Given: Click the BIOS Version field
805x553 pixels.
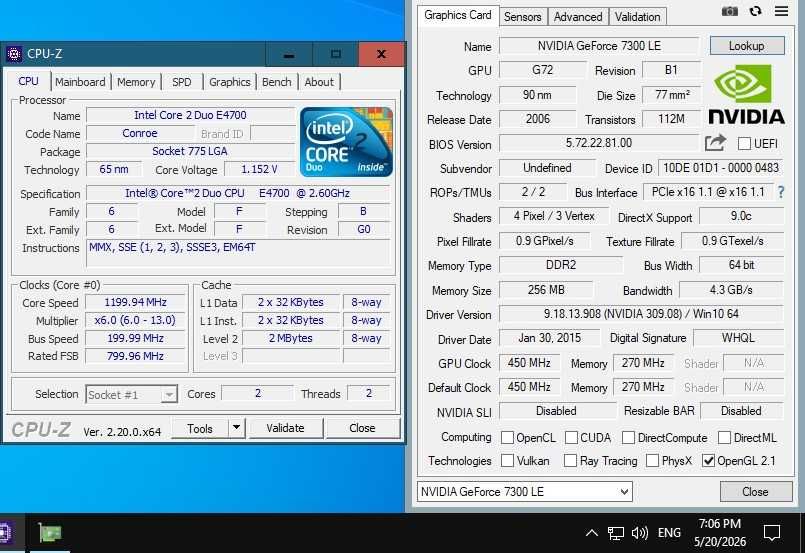Looking at the screenshot, I should tap(599, 143).
